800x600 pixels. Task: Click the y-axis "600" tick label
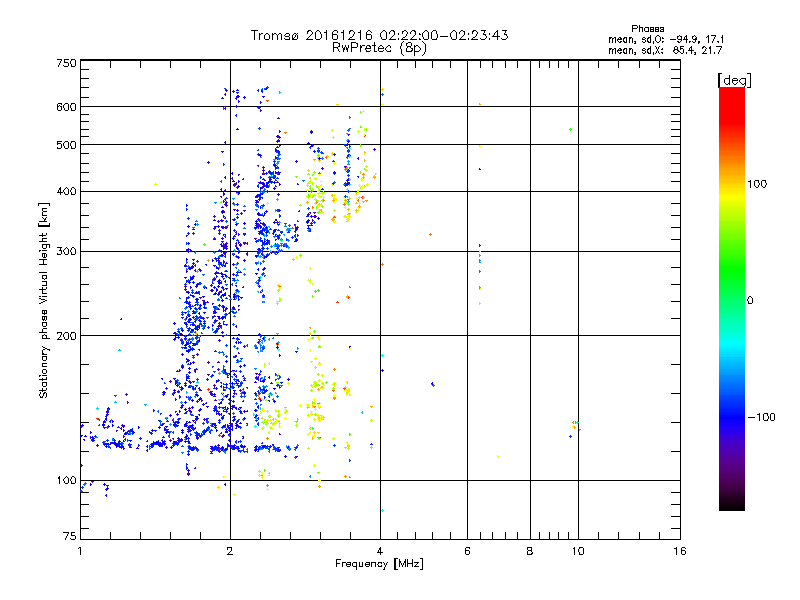pos(66,107)
